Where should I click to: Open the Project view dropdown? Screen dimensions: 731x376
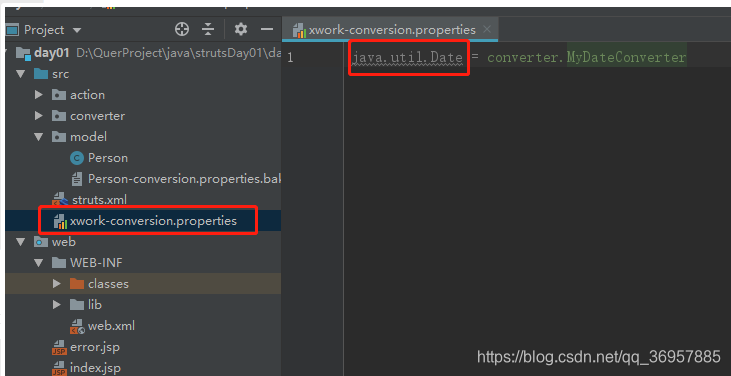77,31
